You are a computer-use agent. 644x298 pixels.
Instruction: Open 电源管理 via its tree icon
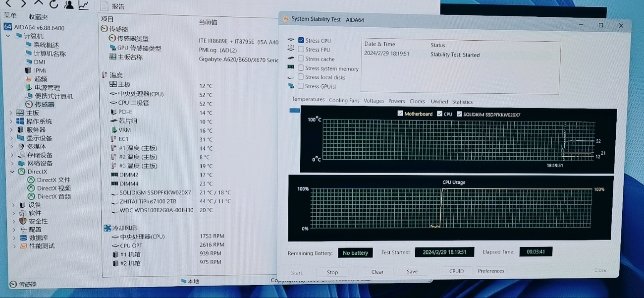pos(28,87)
